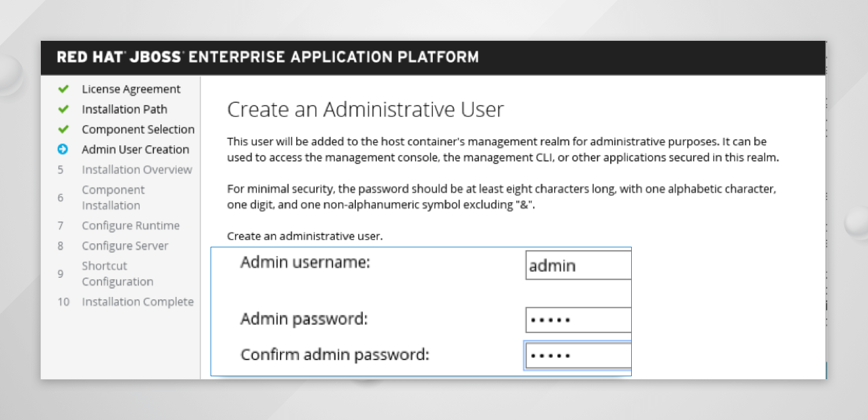Click the Red Hat JBoss header title
The image size is (868, 420).
268,57
